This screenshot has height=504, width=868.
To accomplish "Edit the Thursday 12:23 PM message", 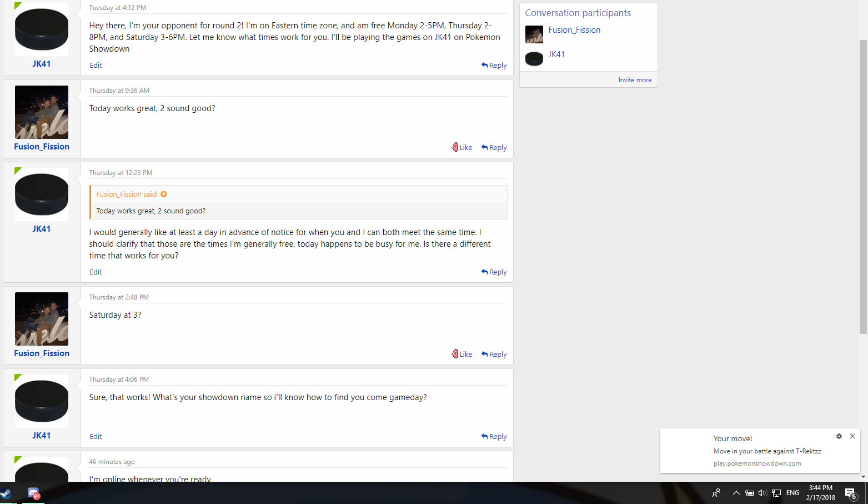I will 96,272.
